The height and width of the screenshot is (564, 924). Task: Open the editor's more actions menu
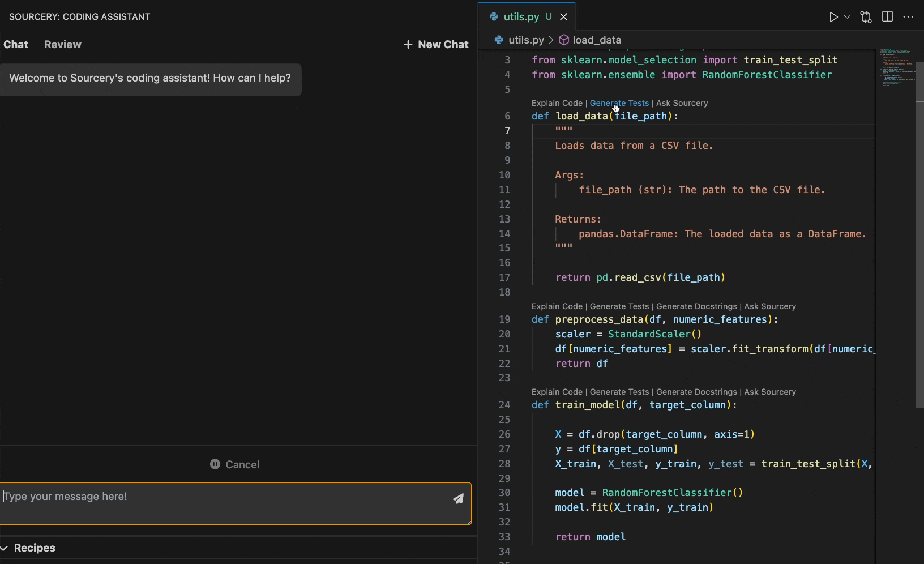[x=909, y=17]
